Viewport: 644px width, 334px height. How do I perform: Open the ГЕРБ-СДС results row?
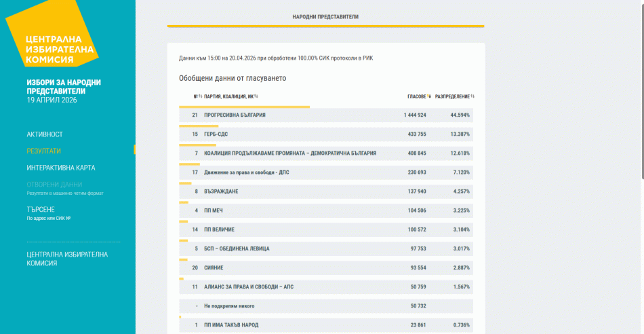pyautogui.click(x=325, y=134)
